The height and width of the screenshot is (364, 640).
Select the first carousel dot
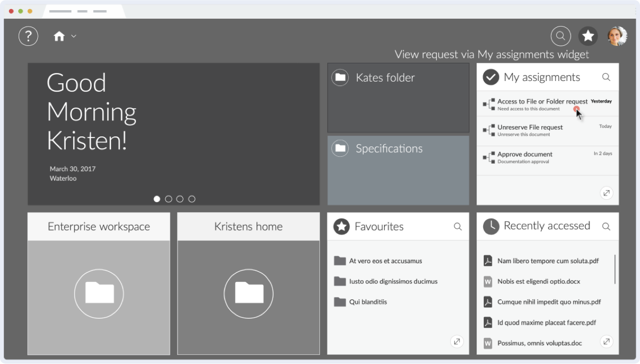click(157, 199)
